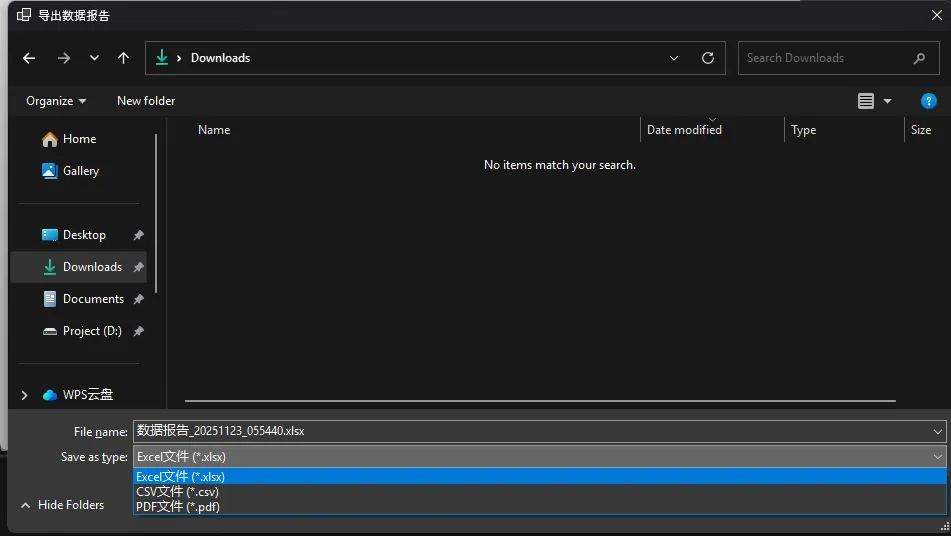
Task: Go up one folder level
Action: (x=123, y=58)
